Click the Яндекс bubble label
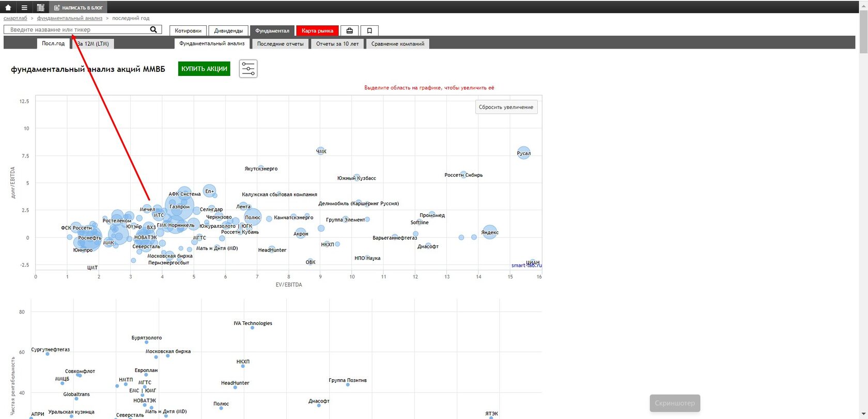 coord(490,232)
